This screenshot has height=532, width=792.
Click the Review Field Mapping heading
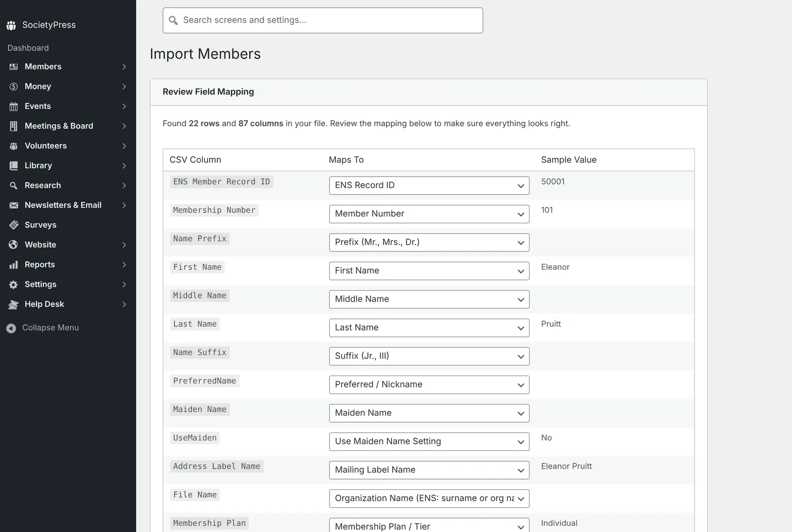208,92
